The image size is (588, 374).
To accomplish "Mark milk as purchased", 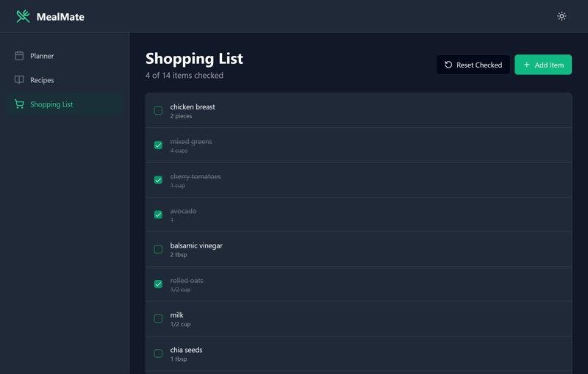I will [x=158, y=319].
